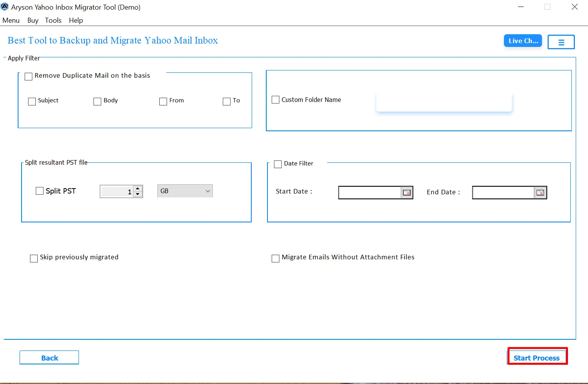588x384 pixels.
Task: Open Start Date calendar picker icon
Action: click(x=407, y=192)
